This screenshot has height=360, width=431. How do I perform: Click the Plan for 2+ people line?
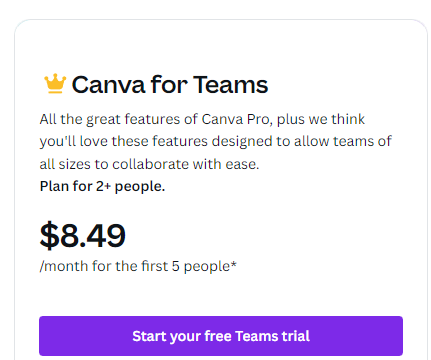tap(102, 186)
